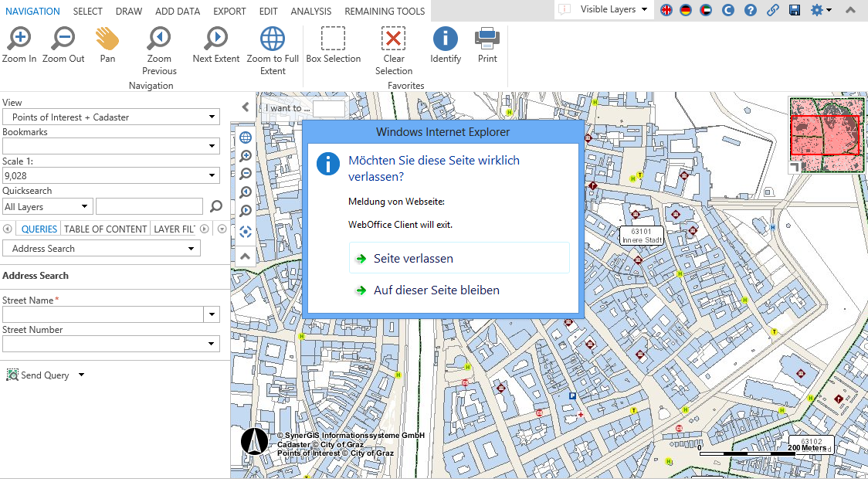868x499 pixels.
Task: Click the save floppy disk icon
Action: pos(794,10)
